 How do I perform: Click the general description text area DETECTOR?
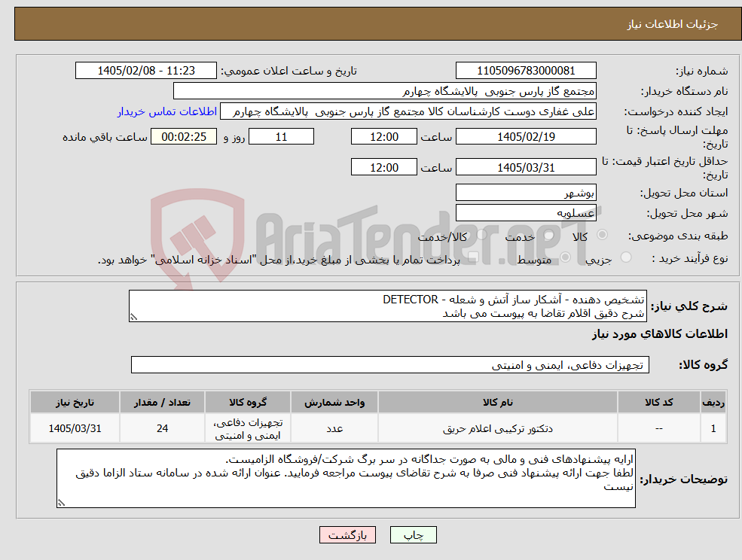pos(387,306)
